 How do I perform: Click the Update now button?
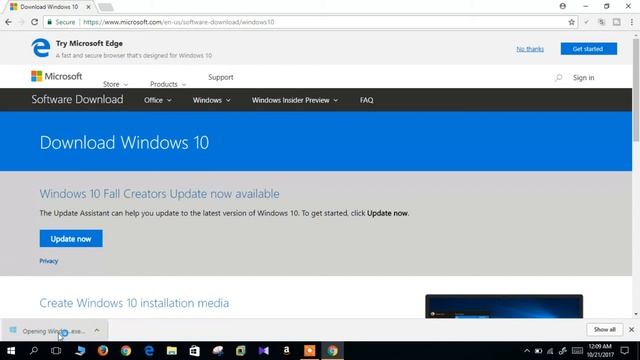[71, 239]
